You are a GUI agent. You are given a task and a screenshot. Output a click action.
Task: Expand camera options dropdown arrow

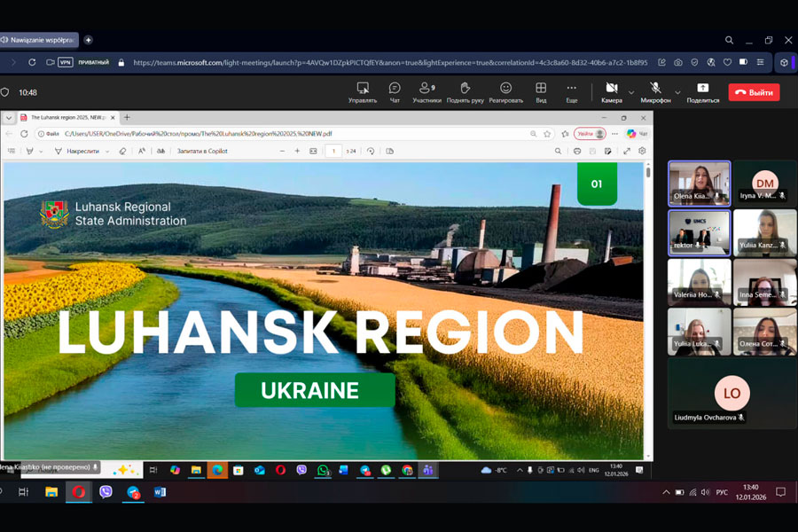(631, 92)
